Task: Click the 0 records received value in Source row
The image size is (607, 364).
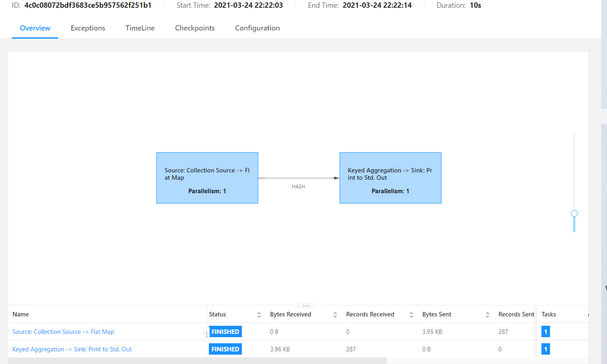Action: [x=348, y=332]
